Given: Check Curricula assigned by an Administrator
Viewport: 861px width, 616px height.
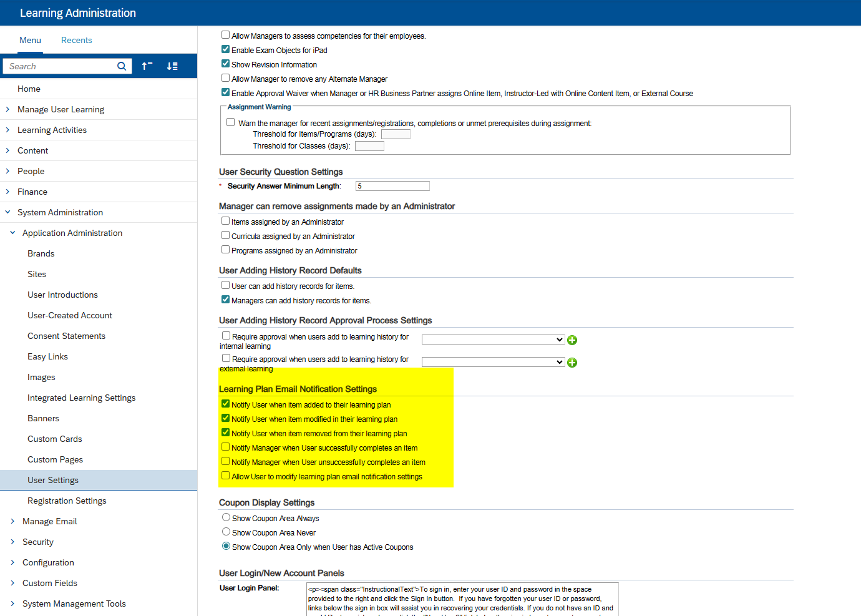Looking at the screenshot, I should point(226,236).
